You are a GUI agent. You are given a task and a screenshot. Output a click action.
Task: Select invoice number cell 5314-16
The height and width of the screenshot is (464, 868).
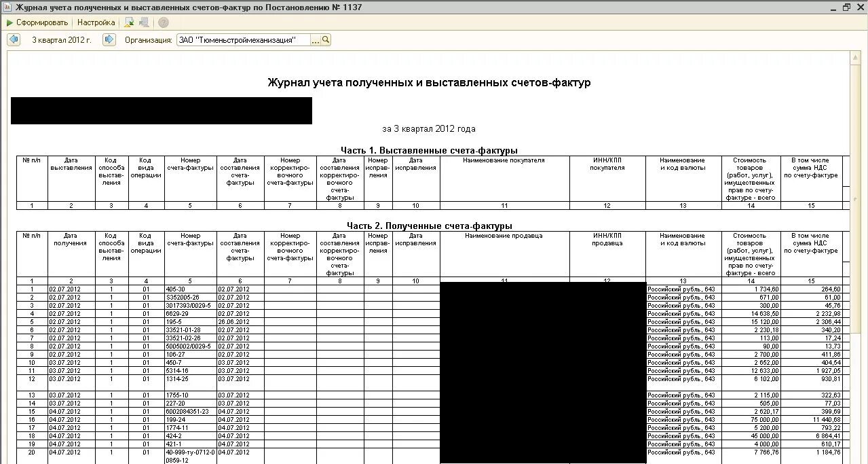pyautogui.click(x=191, y=371)
